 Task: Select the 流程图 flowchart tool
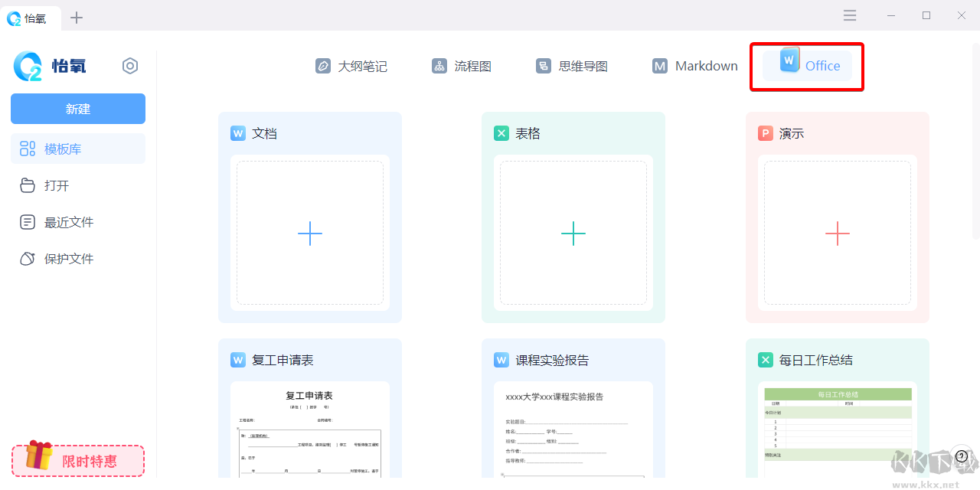(461, 66)
